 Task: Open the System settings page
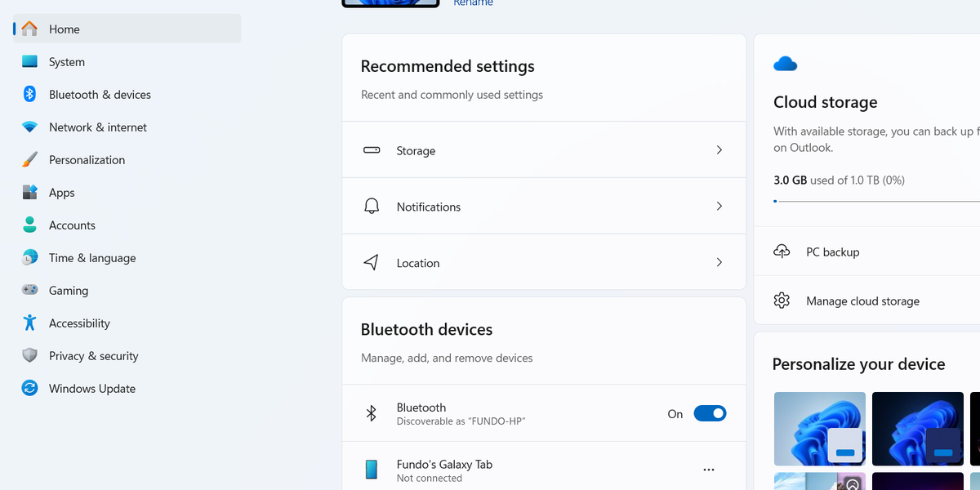pos(66,62)
